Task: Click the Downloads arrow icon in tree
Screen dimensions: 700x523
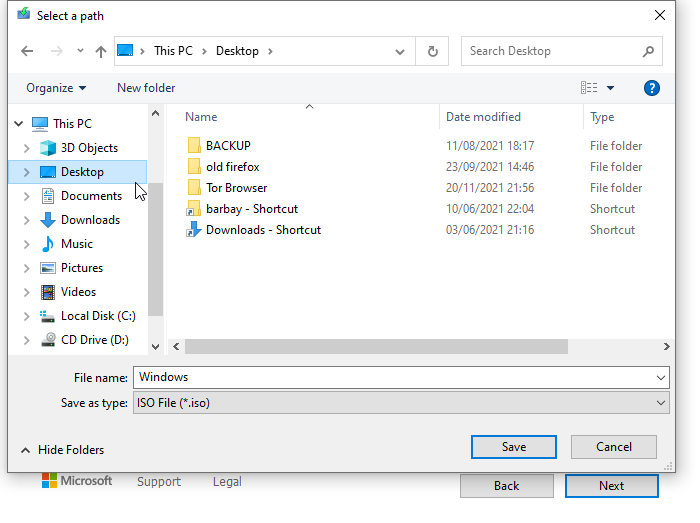Action: (x=48, y=220)
